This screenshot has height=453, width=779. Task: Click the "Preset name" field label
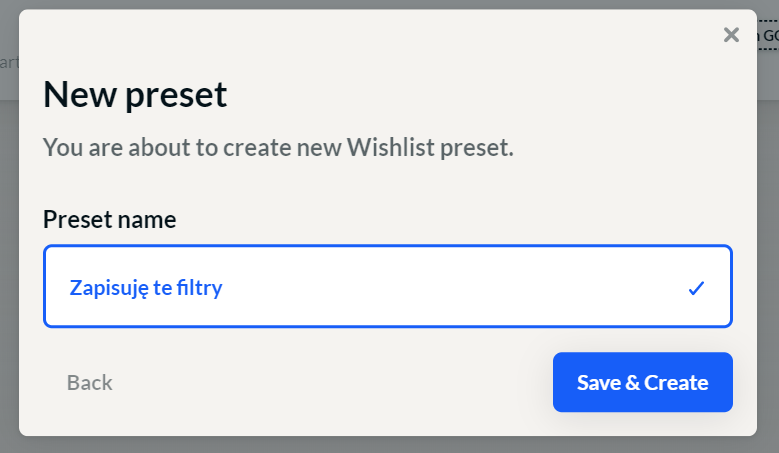[x=110, y=219]
